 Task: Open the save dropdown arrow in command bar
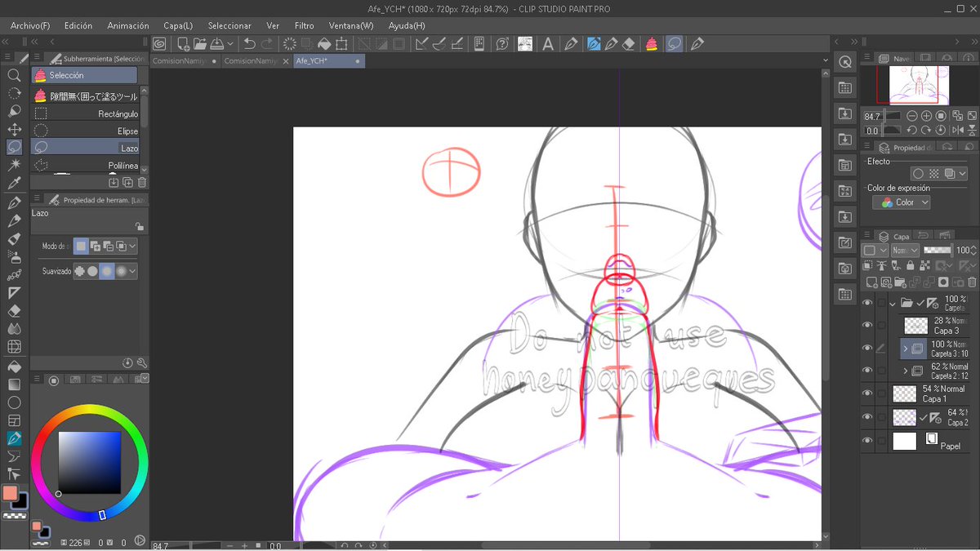click(230, 43)
